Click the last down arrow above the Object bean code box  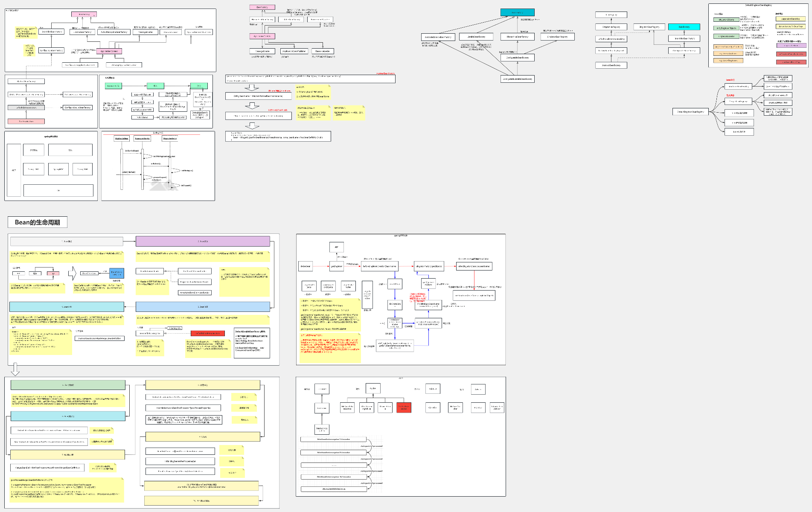tap(252, 125)
